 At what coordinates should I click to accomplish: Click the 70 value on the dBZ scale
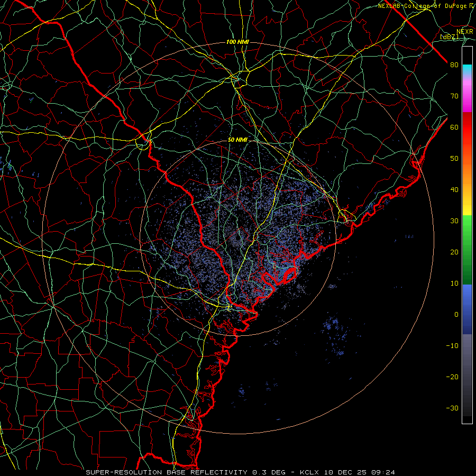(454, 96)
